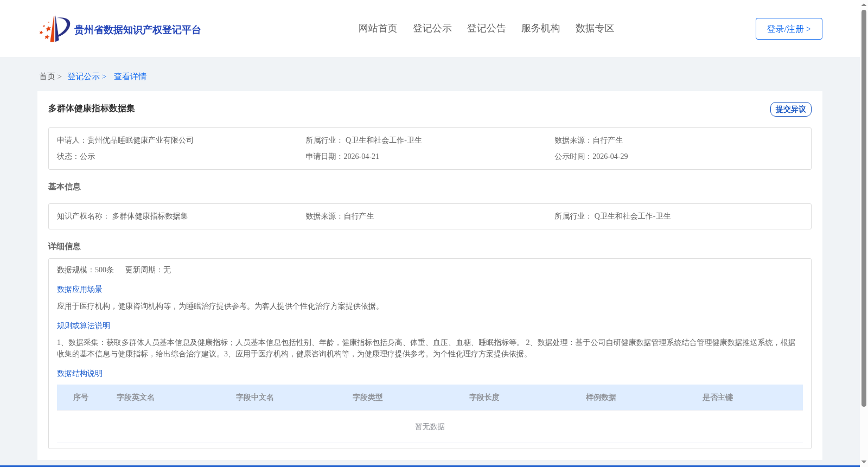Click the 数据结构说明 heading

tap(80, 373)
